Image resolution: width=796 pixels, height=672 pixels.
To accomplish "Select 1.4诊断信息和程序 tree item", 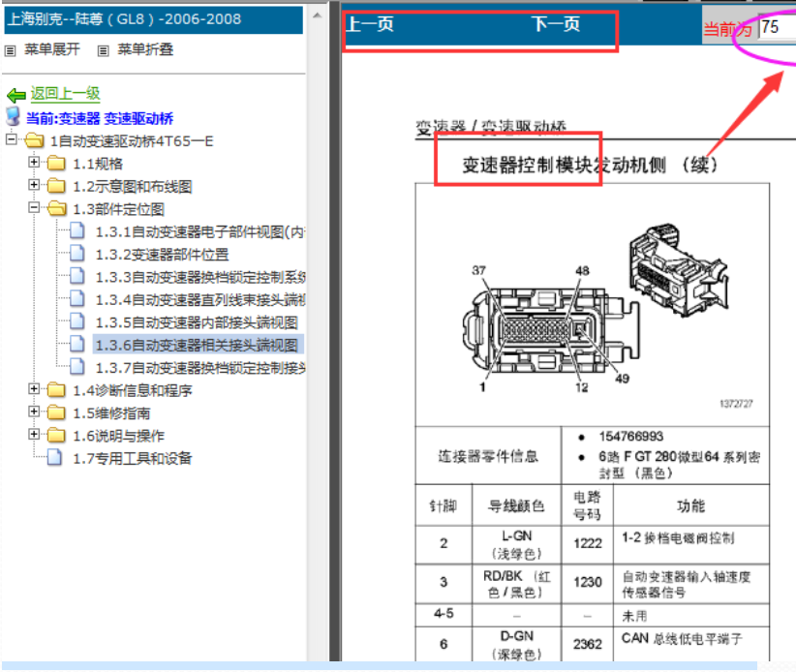I will click(133, 391).
